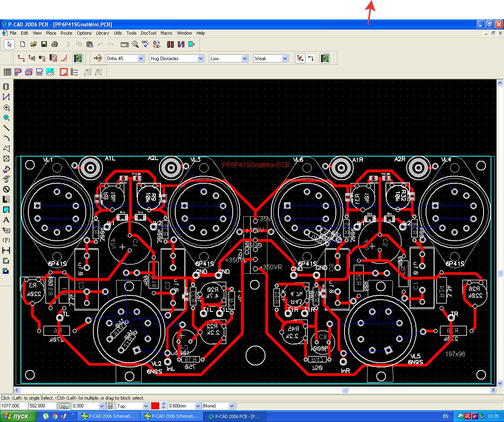This screenshot has width=504, height=422.
Task: Open the (None) status bar dropdown
Action: (232, 406)
